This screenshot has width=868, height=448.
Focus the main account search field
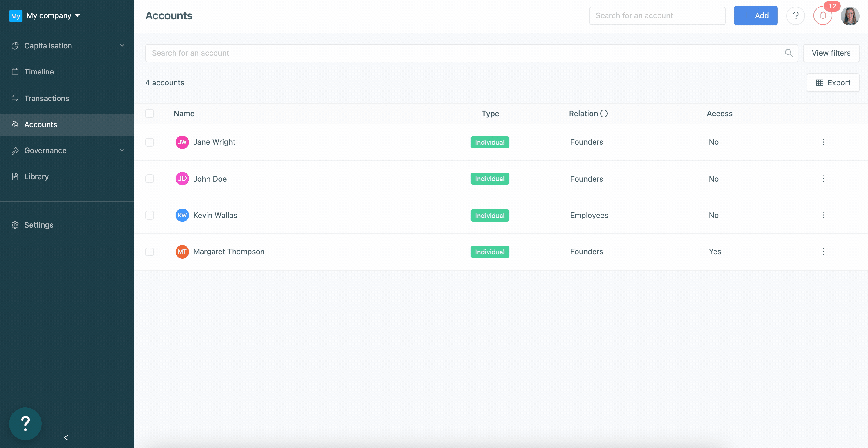pyautogui.click(x=462, y=53)
